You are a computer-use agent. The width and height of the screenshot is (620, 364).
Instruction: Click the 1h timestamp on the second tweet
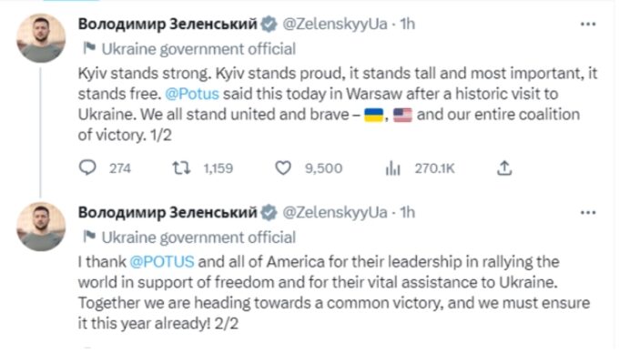click(x=407, y=213)
